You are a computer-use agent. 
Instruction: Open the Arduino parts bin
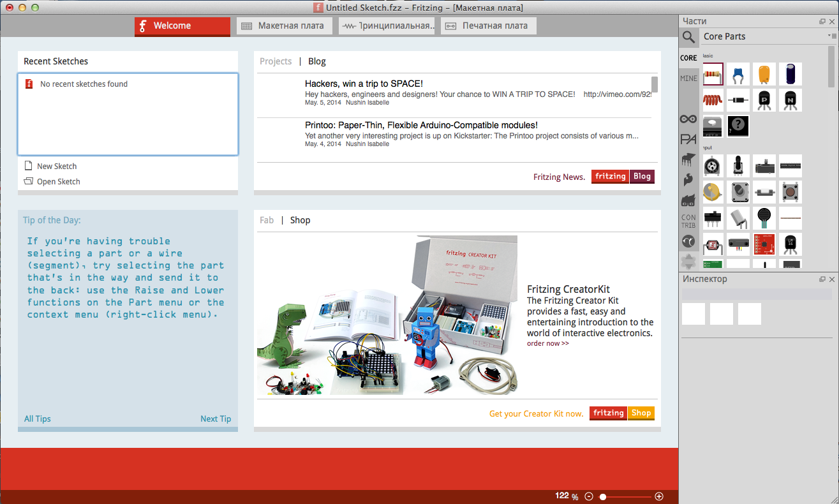(688, 119)
